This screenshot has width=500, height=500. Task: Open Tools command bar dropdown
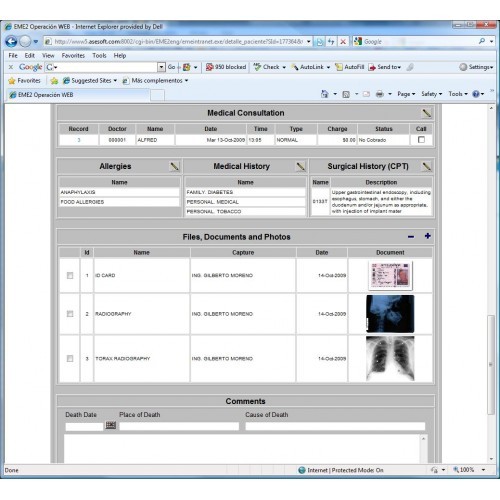pos(458,94)
